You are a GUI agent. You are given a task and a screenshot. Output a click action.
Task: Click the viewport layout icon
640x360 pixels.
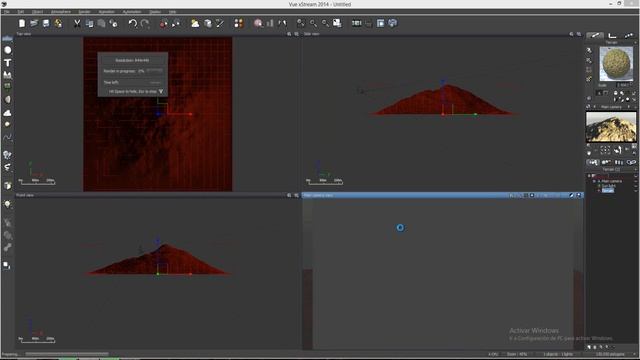pos(380,23)
